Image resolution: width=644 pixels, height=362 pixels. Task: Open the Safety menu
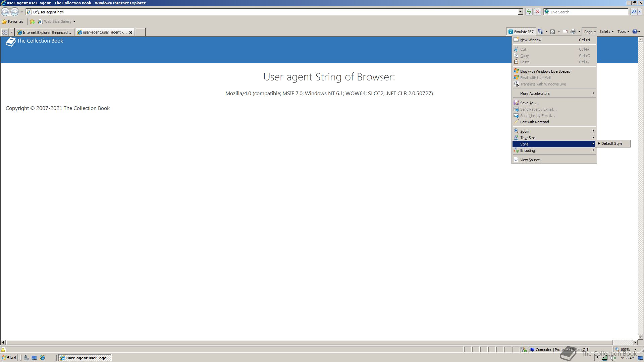point(606,32)
